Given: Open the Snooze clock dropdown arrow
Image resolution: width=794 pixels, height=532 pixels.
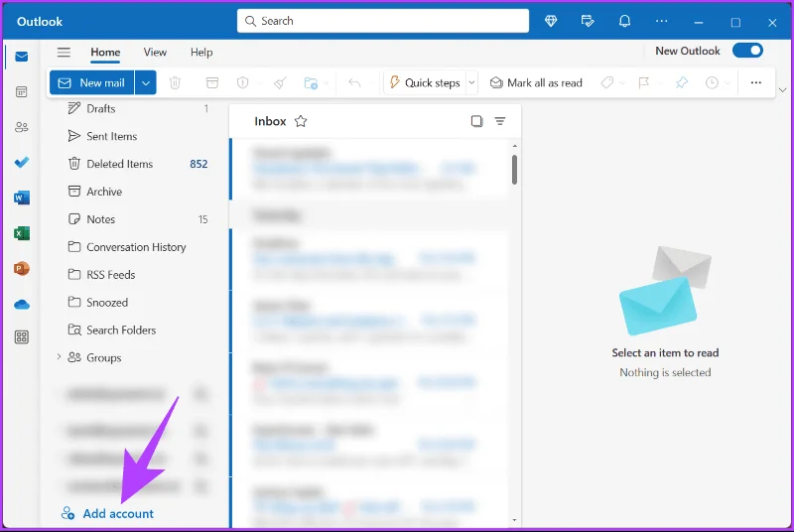Looking at the screenshot, I should (728, 82).
